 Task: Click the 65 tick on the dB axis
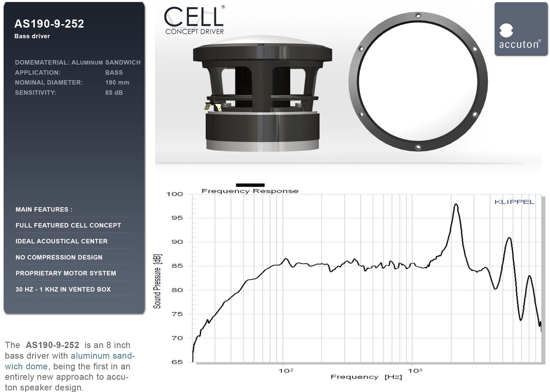pos(177,362)
